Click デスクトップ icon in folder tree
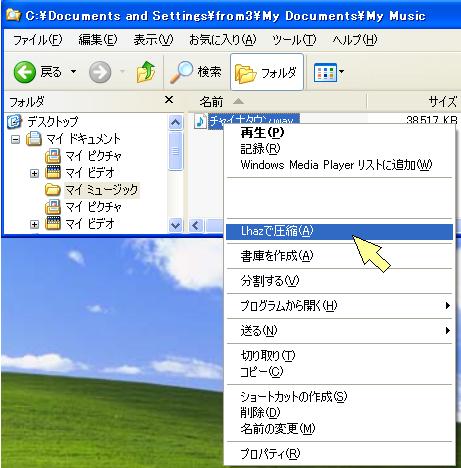The width and height of the screenshot is (461, 468). click(14, 122)
